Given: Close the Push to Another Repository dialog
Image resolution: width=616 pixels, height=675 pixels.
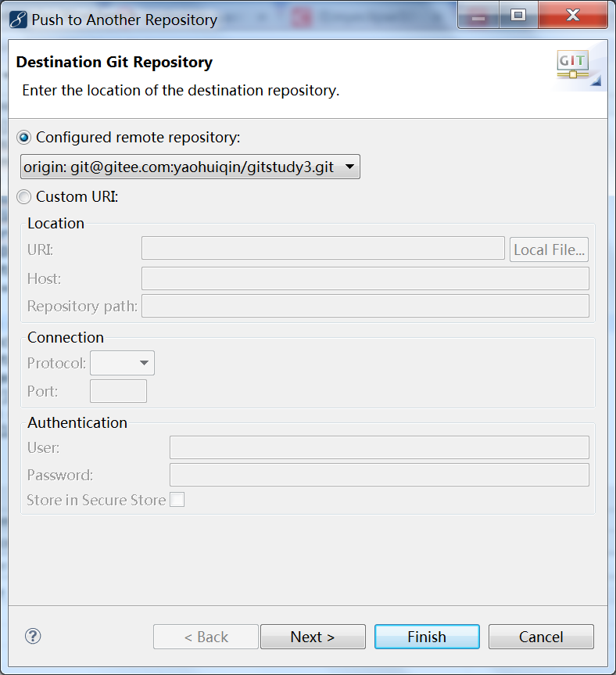Looking at the screenshot, I should (x=573, y=16).
